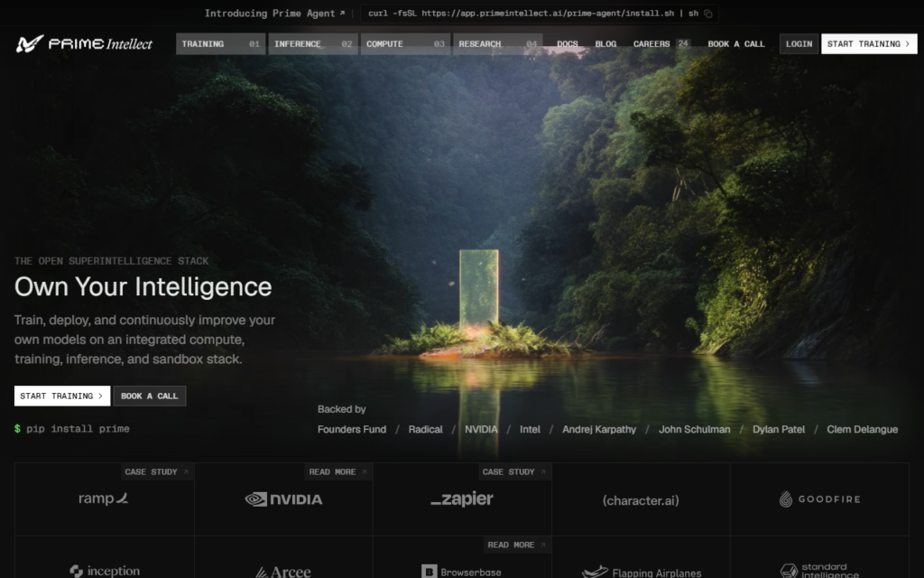Image resolution: width=924 pixels, height=578 pixels.
Task: Open NVIDIA Read More tag
Action: pos(338,471)
